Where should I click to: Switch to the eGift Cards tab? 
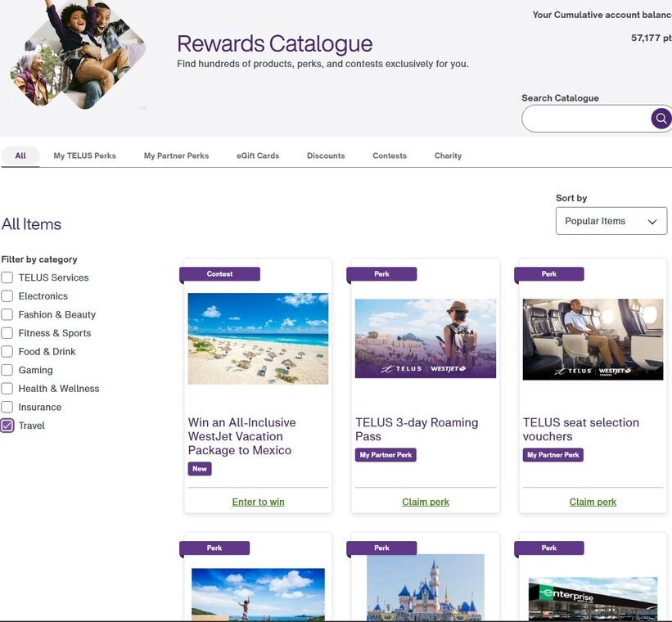point(257,155)
